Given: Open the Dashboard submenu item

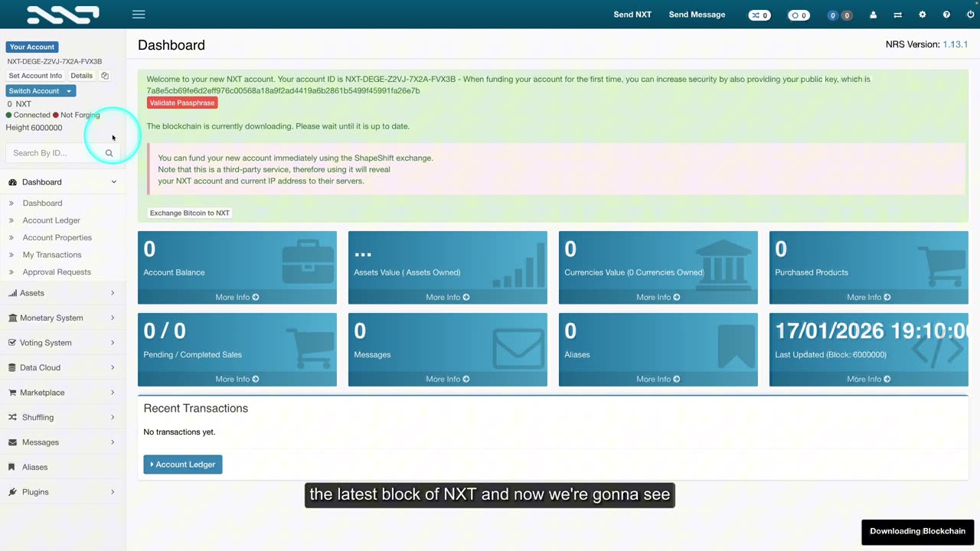Looking at the screenshot, I should (42, 203).
